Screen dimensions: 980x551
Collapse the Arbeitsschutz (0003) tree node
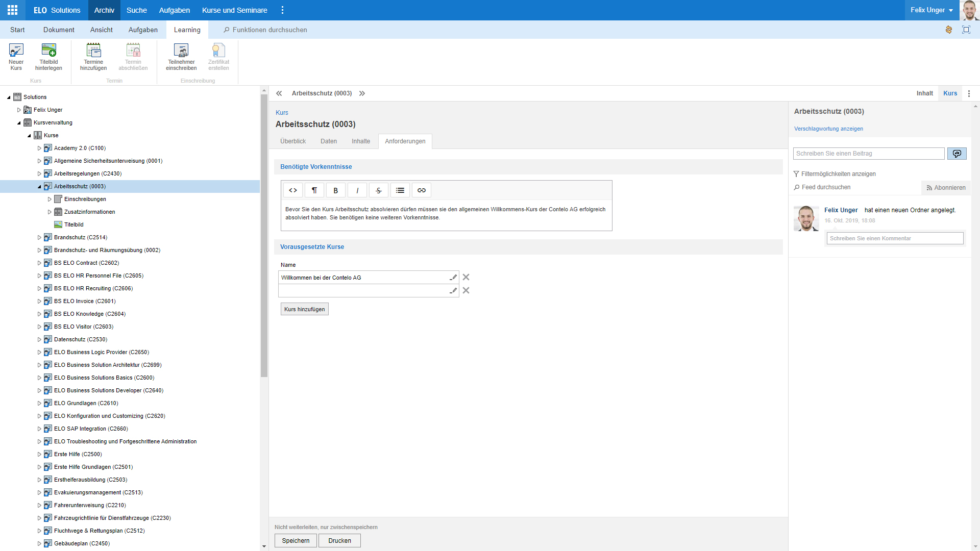point(39,187)
